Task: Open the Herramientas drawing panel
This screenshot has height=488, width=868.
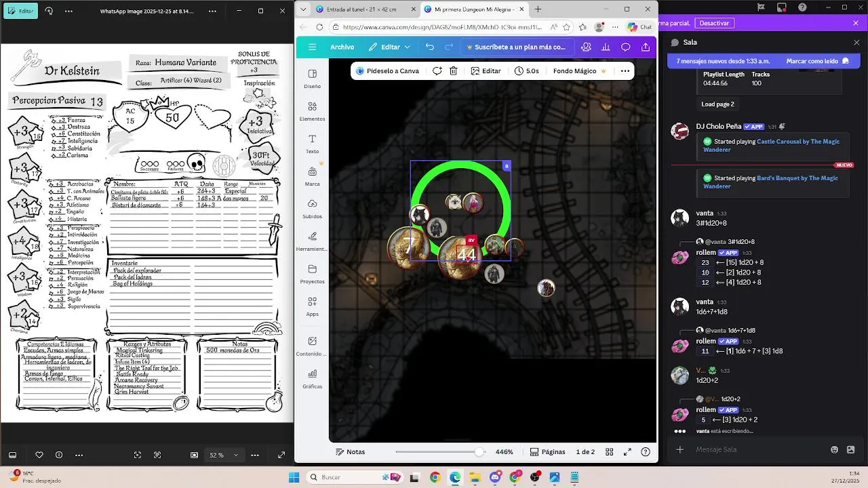Action: point(312,241)
